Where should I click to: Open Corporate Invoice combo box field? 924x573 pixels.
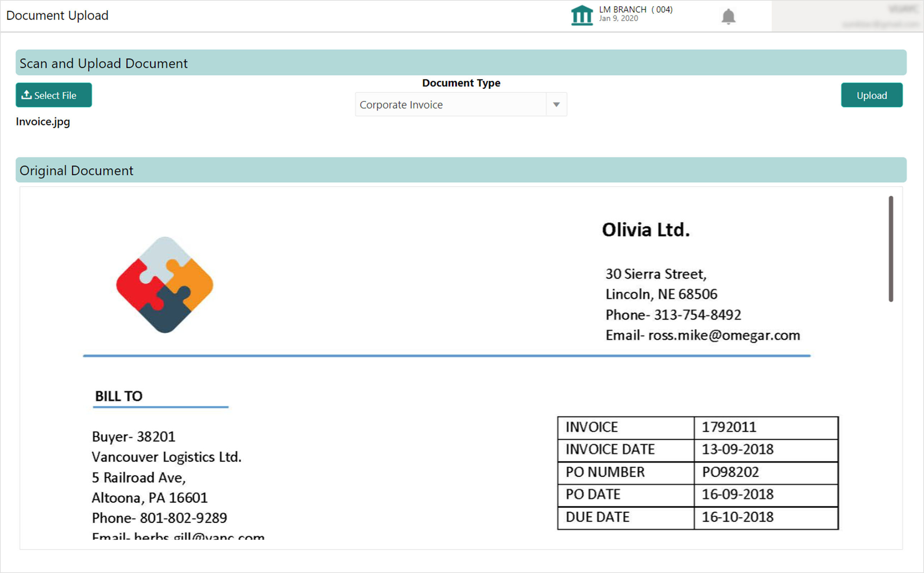pyautogui.click(x=450, y=104)
